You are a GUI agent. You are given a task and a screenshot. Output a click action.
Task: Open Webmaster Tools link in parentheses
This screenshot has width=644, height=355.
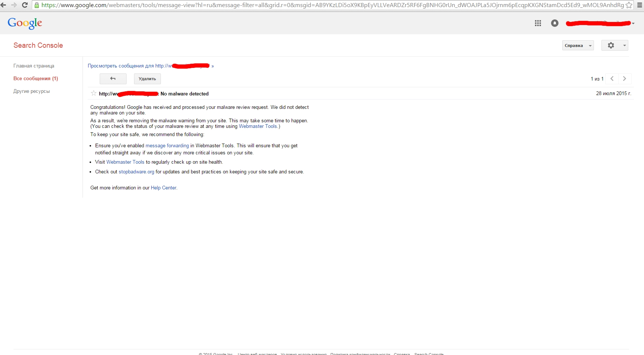point(258,126)
